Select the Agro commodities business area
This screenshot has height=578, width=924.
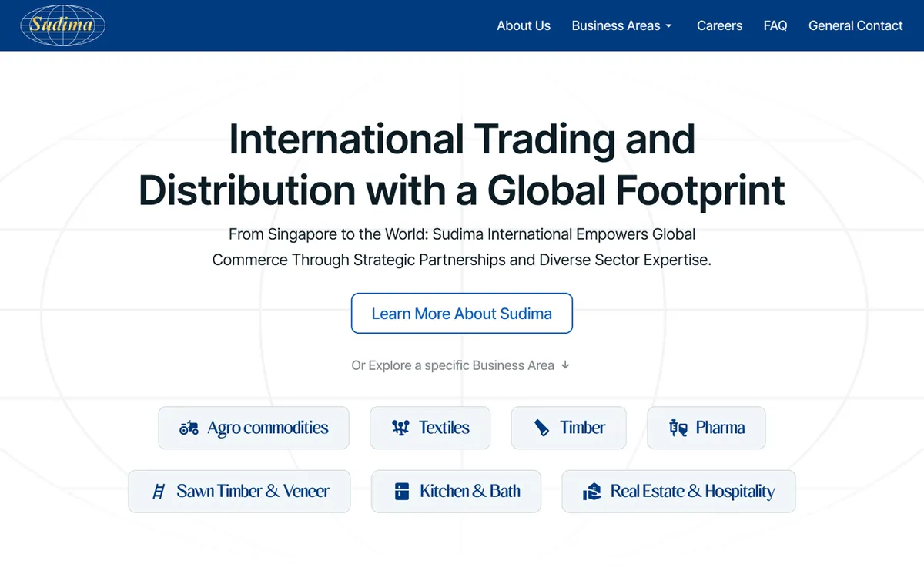click(253, 428)
